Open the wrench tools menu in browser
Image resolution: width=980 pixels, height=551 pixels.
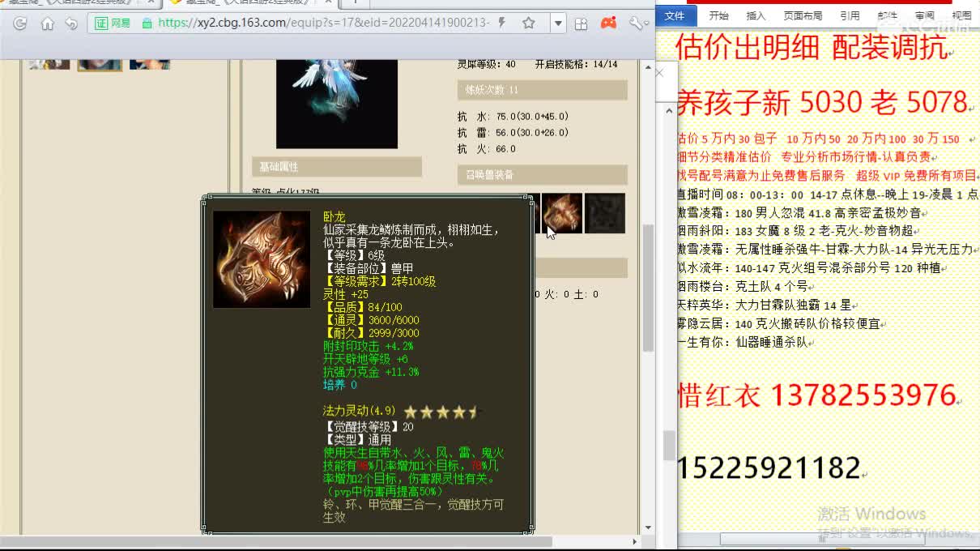point(637,23)
